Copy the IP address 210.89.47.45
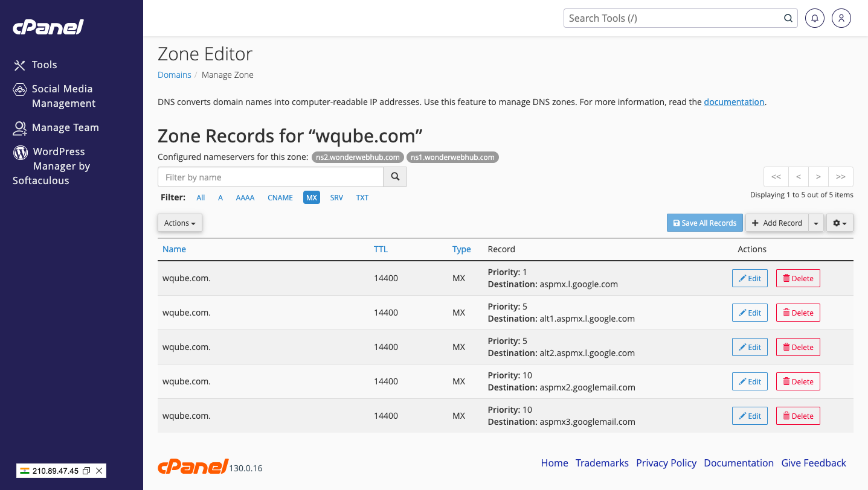 pos(86,471)
